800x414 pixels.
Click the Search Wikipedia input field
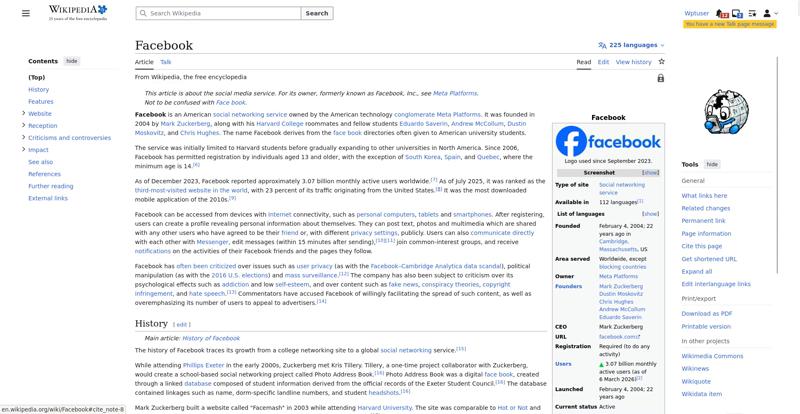(220, 13)
